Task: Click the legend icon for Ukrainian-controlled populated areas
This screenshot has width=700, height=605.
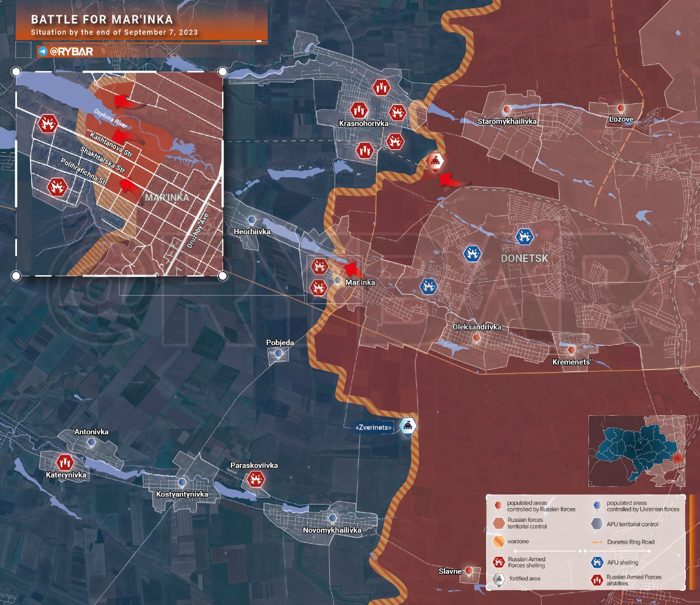Action: [597, 506]
